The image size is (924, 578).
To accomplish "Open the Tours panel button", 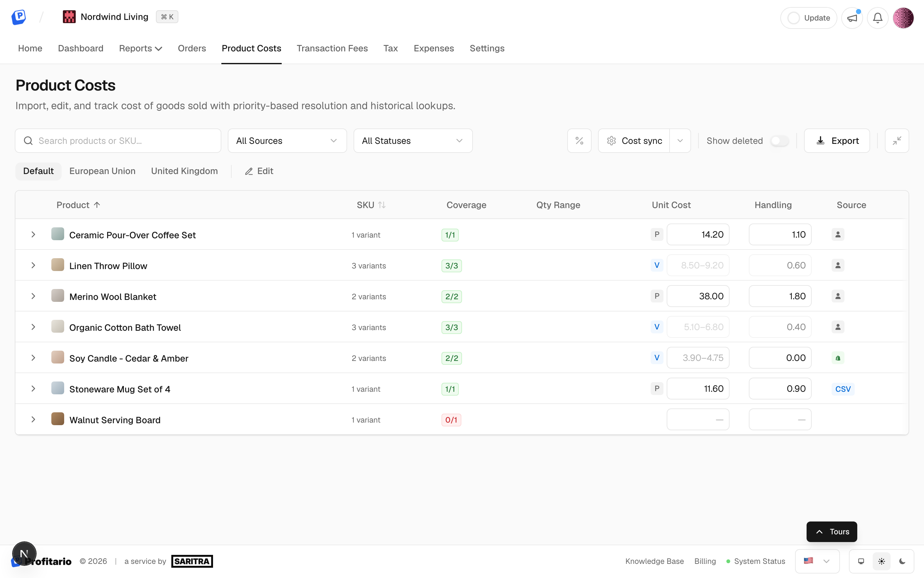I will (x=832, y=532).
